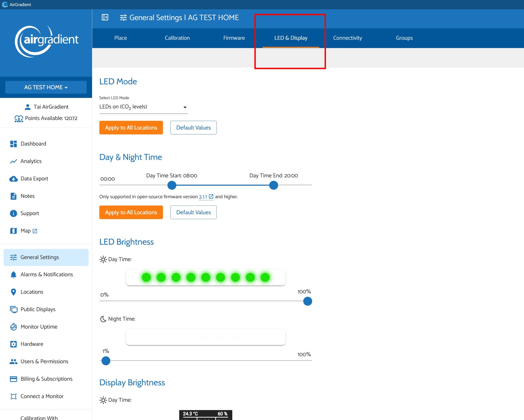The height and width of the screenshot is (420, 524).
Task: Open Dashboard from sidebar icon
Action: pyautogui.click(x=13, y=144)
